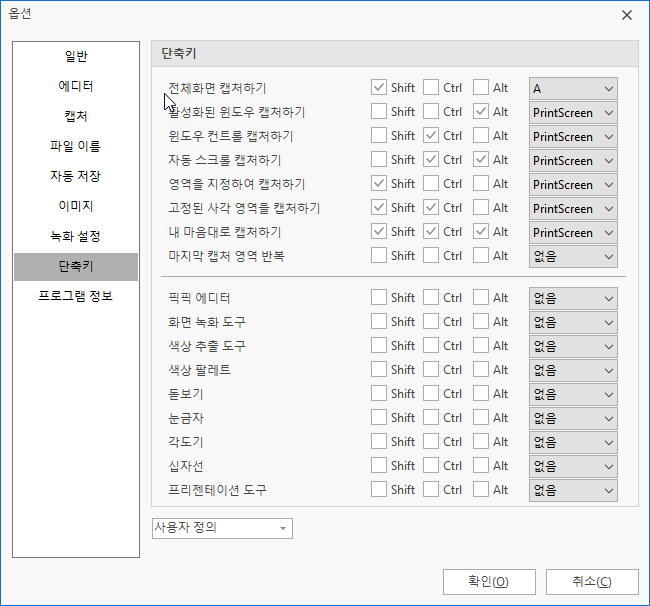
Task: Check Alt for 색상 추출 도구
Action: point(481,346)
